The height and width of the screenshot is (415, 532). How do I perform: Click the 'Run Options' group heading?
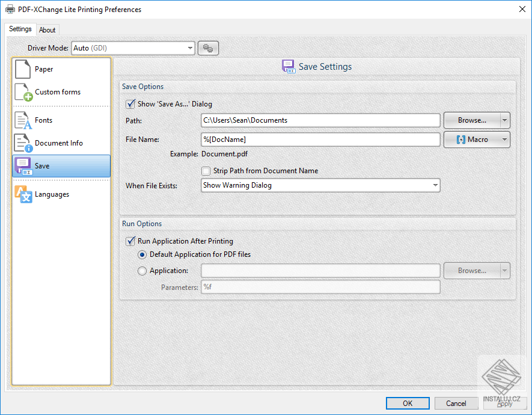[142, 224]
